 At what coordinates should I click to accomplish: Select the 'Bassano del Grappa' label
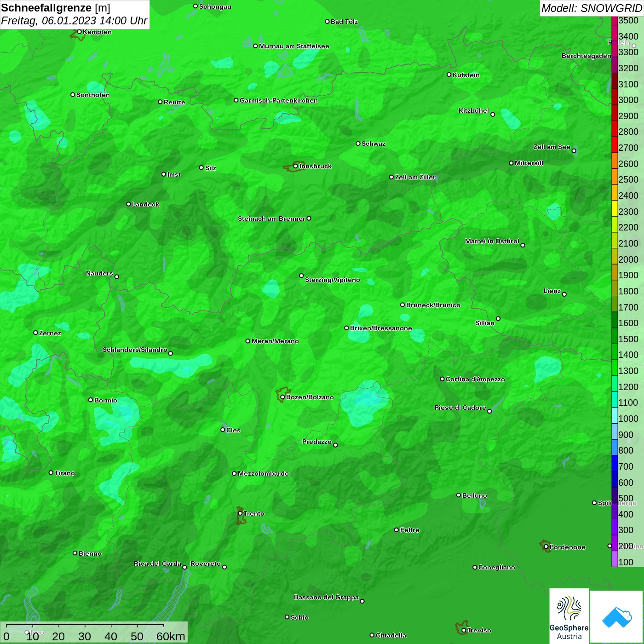[327, 597]
